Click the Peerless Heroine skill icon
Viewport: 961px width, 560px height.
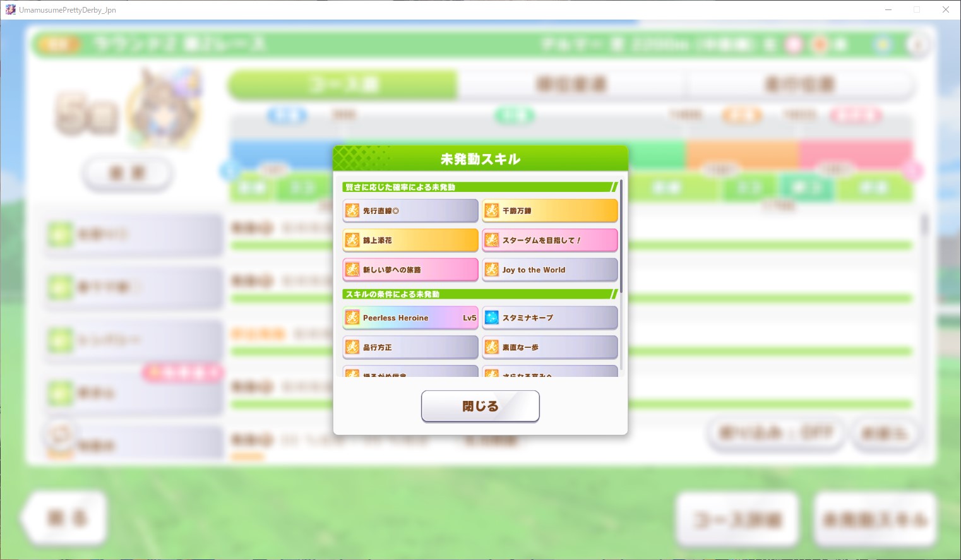[x=352, y=318]
